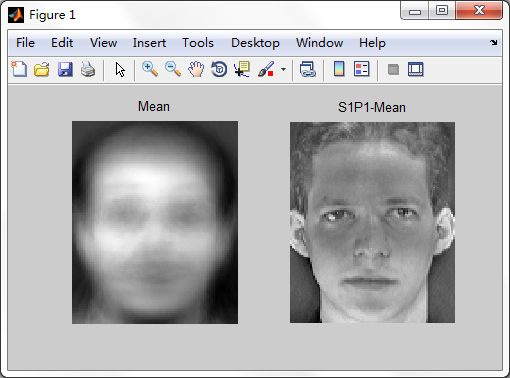The height and width of the screenshot is (378, 510).
Task: Save figure using floppy disk icon
Action: 65,70
